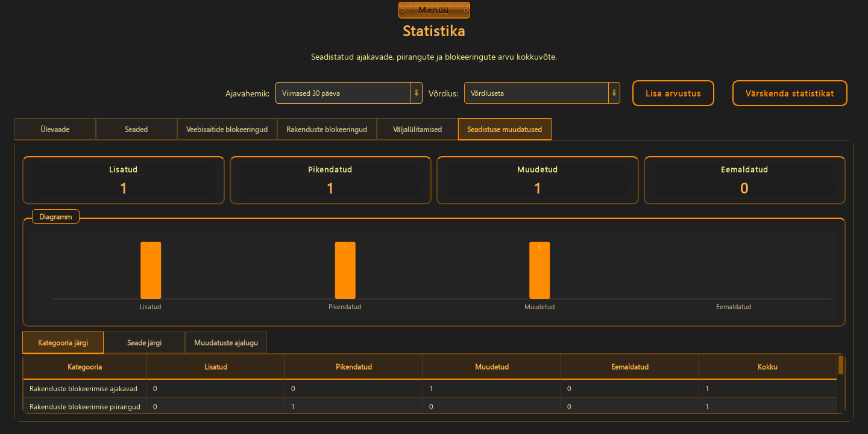Sort by the Lisatud column header
The image size is (868, 434).
tap(216, 366)
